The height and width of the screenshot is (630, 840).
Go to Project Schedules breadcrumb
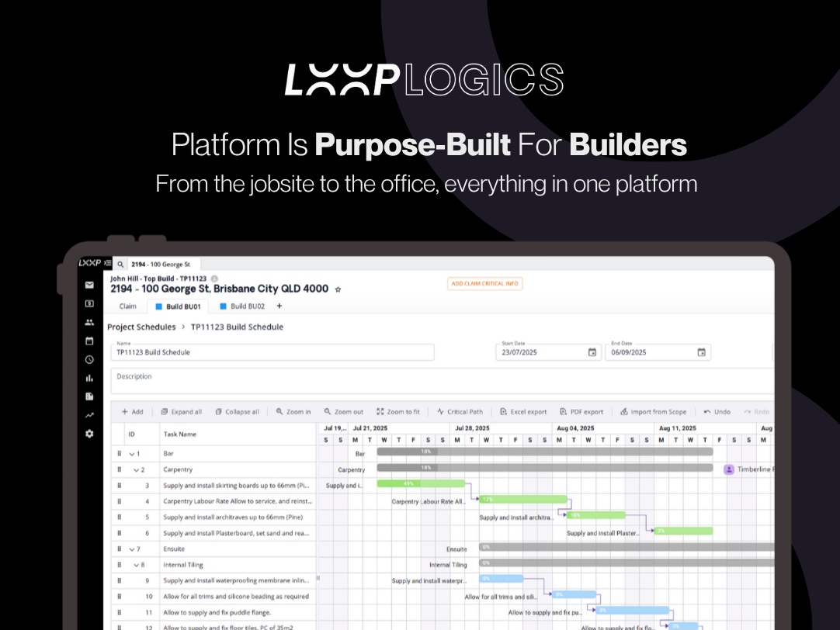pos(141,327)
